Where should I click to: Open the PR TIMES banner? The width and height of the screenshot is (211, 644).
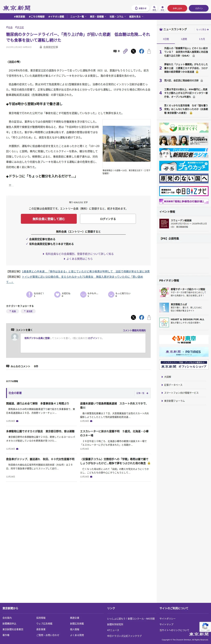pos(184,352)
